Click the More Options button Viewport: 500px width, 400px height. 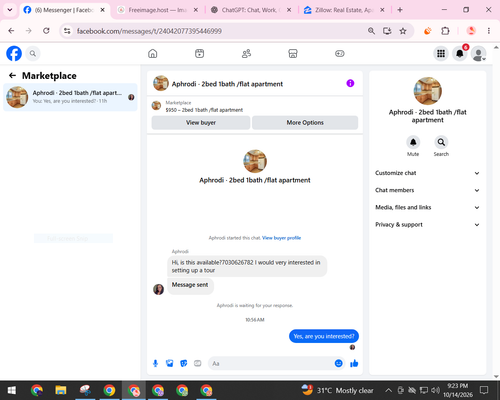coord(305,123)
